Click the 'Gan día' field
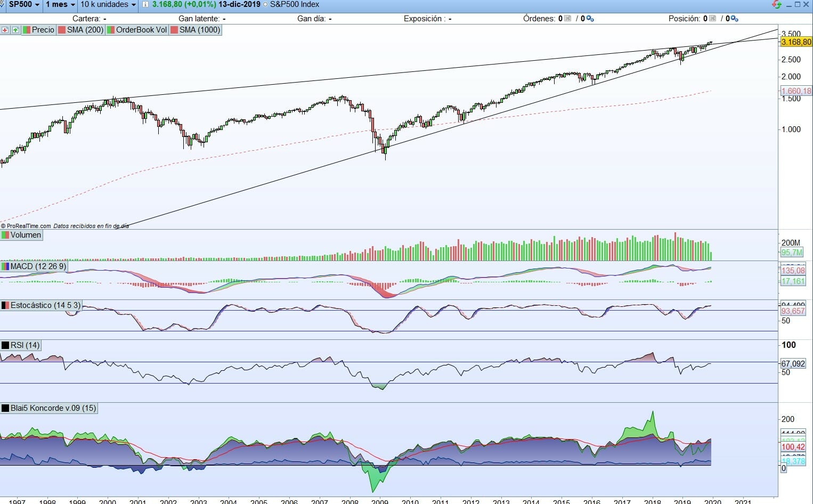813x504 pixels. tap(314, 19)
